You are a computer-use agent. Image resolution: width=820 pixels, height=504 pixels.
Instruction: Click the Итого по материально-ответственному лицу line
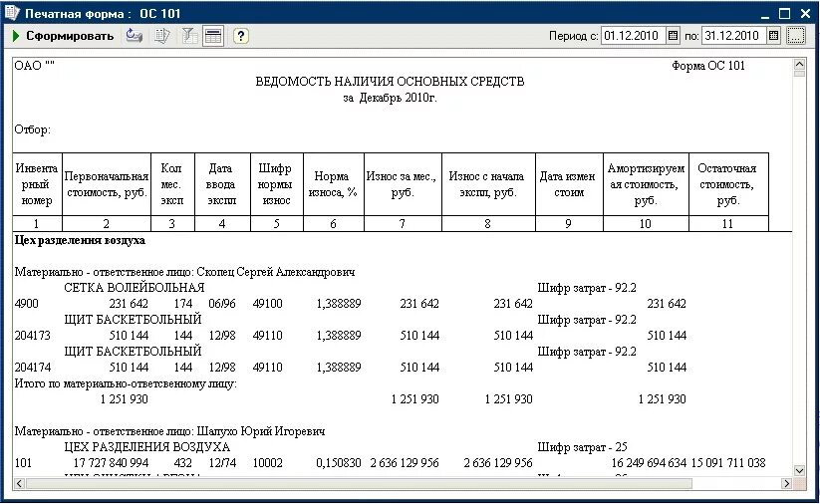126,383
